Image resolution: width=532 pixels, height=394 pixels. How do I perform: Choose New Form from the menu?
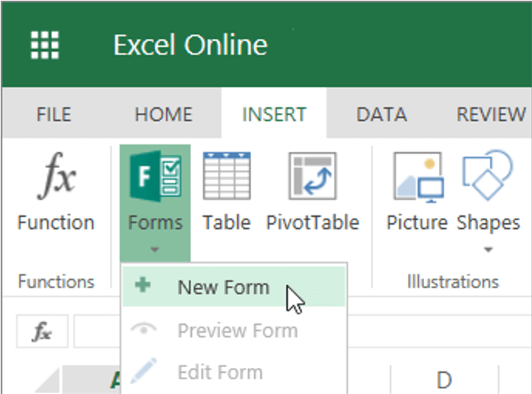coord(234,287)
